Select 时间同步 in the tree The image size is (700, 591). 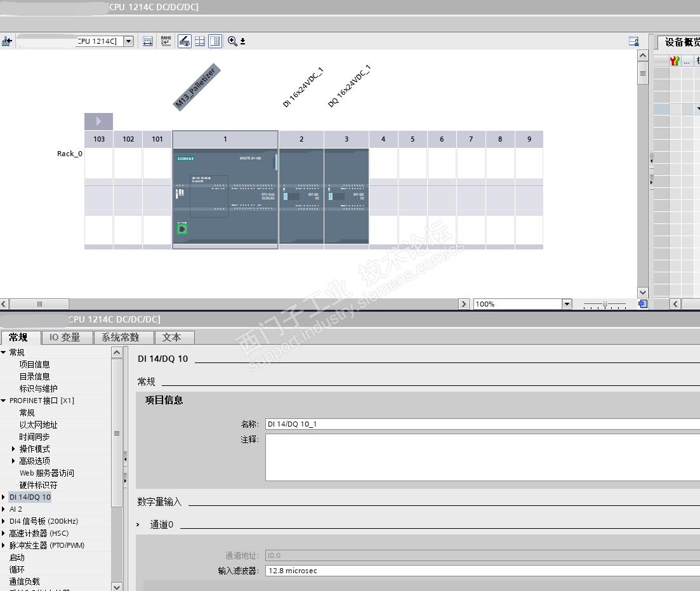pyautogui.click(x=34, y=437)
